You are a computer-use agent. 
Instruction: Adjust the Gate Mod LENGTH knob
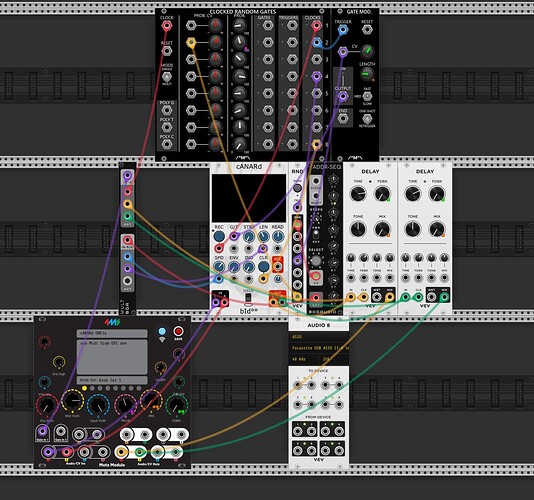tap(367, 74)
